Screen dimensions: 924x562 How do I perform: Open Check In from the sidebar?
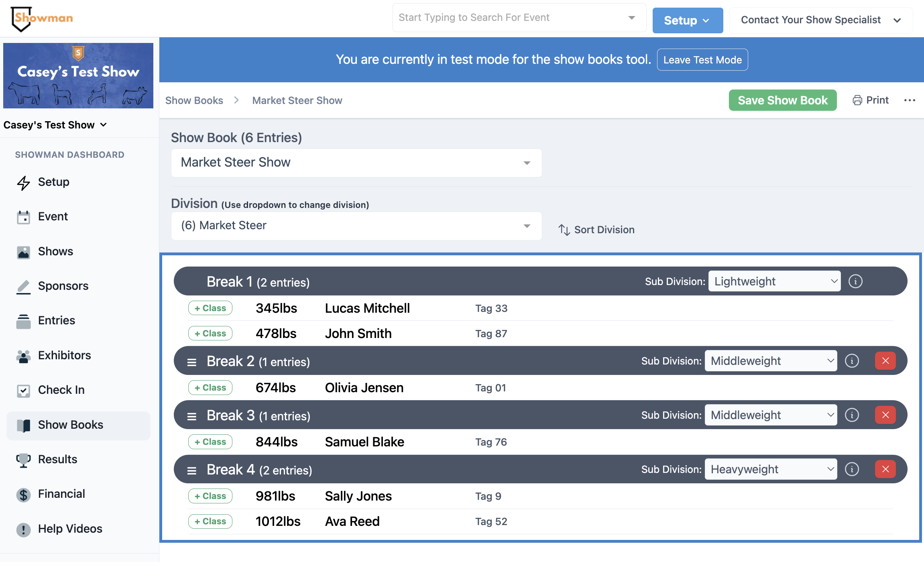[x=61, y=390]
